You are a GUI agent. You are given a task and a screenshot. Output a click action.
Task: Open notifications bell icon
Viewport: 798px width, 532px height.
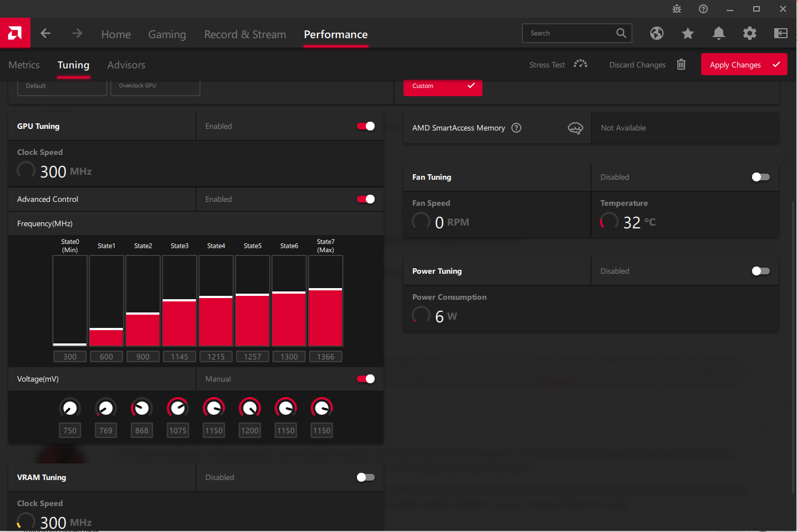click(719, 33)
